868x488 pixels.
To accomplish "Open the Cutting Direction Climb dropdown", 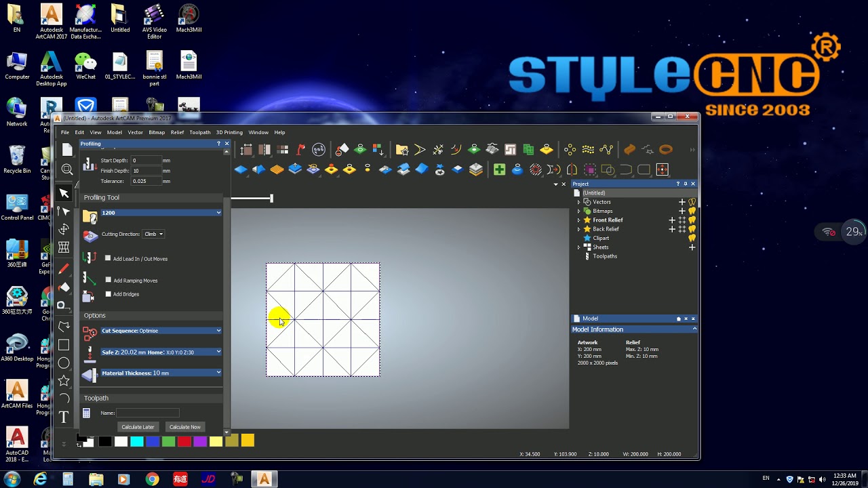I will pyautogui.click(x=153, y=234).
